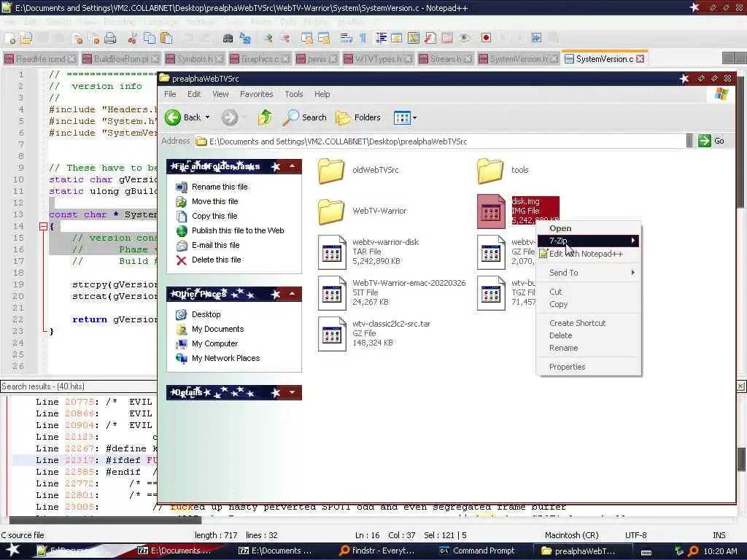Click the green Go button
This screenshot has width=747, height=560.
coord(711,141)
